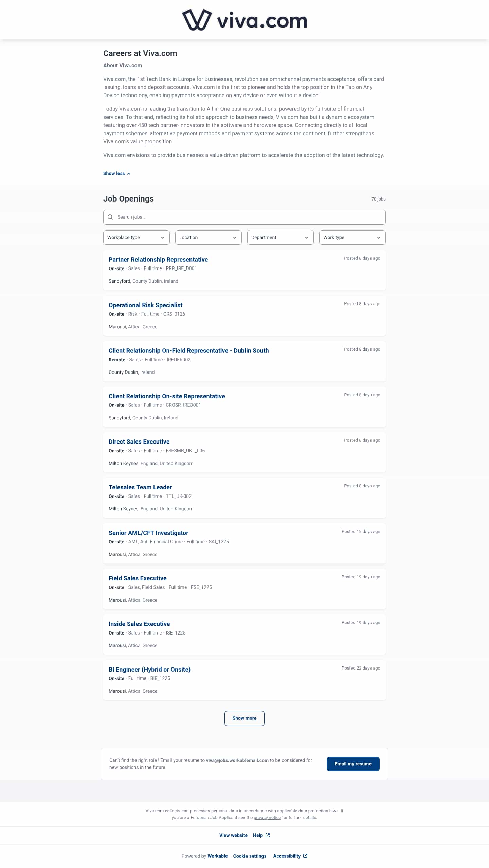Click the external link icon next to Help
Screen dimensions: 489x868
tap(267, 835)
